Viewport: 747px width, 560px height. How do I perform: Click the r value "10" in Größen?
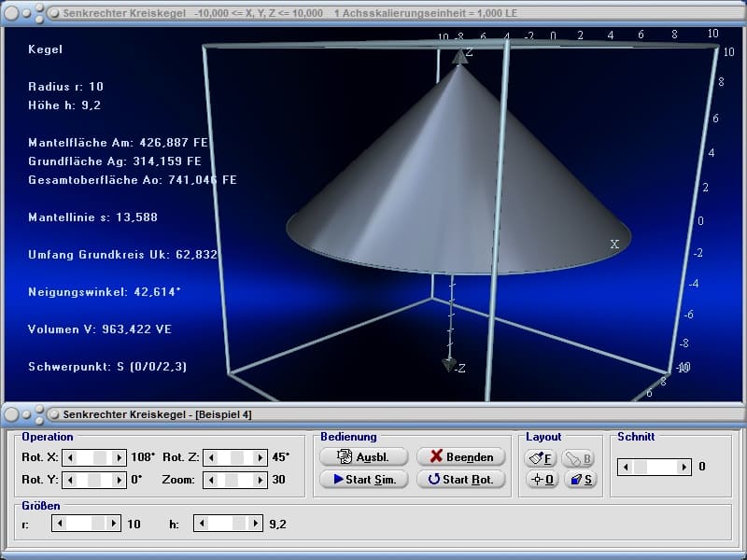[134, 524]
